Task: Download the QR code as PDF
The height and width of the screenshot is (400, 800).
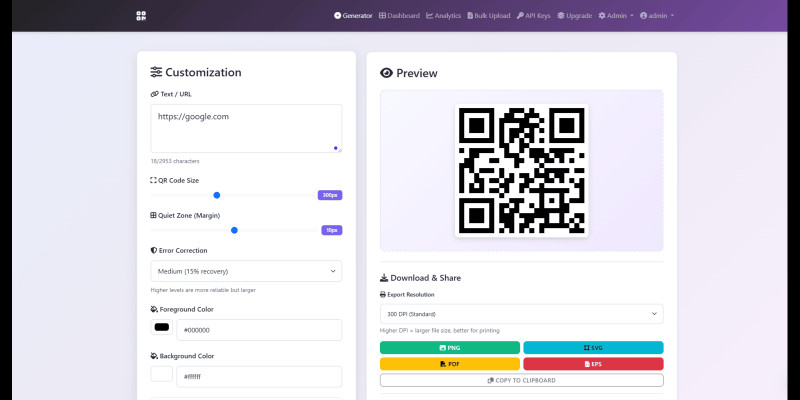Action: 450,364
